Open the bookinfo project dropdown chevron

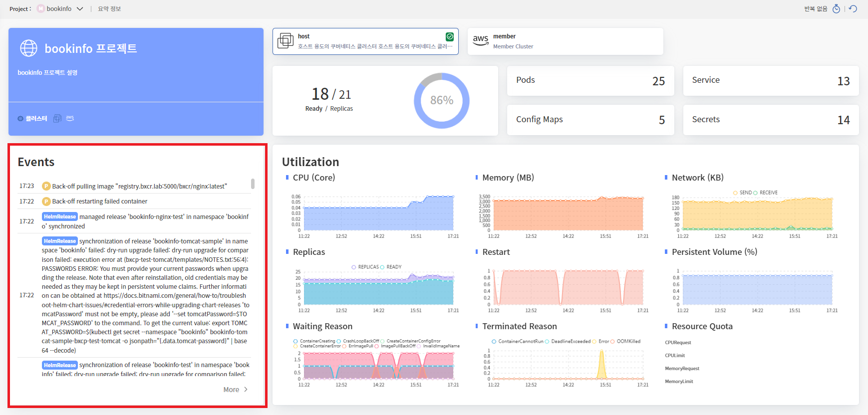[80, 9]
